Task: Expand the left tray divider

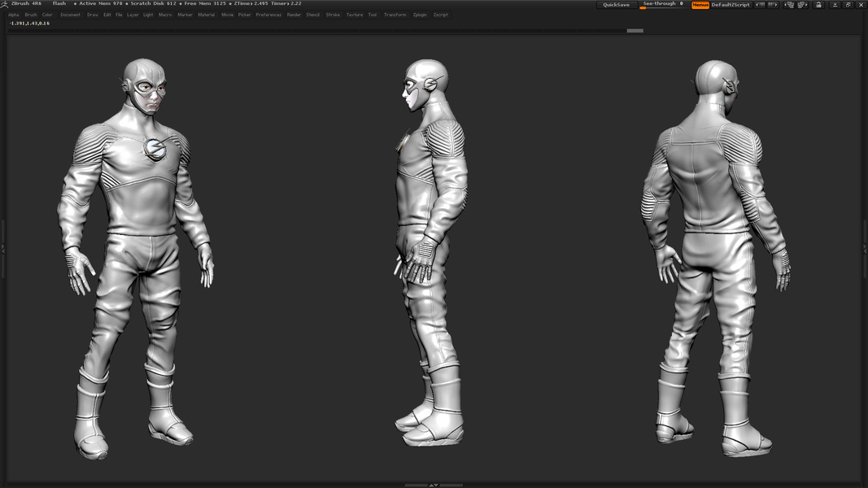Action: [x=2, y=248]
